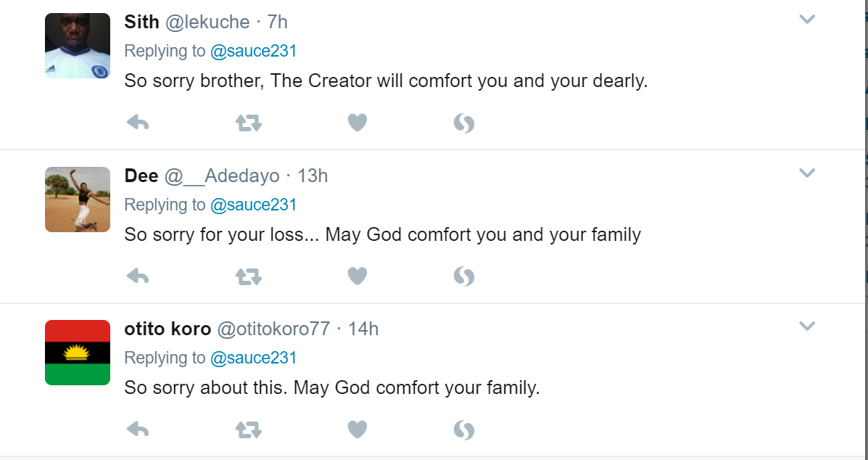The width and height of the screenshot is (868, 460).
Task: Open the dropdown arrow on Dee's tweet
Action: coord(807,173)
